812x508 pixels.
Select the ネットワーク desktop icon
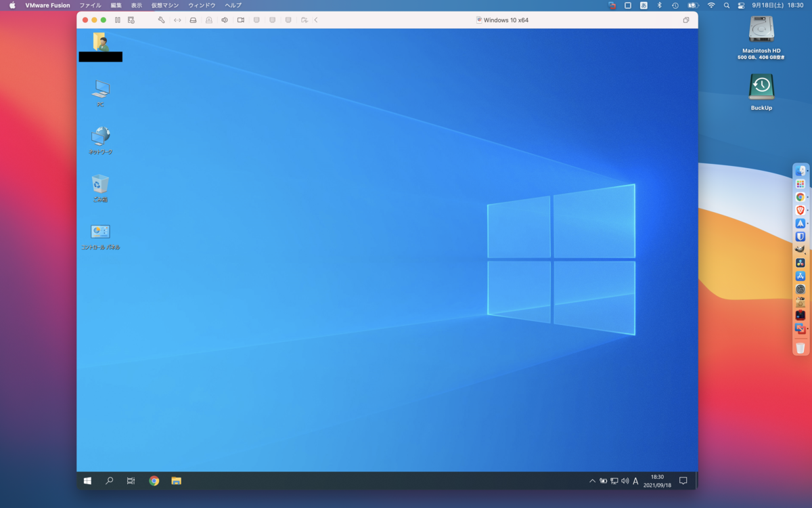click(x=100, y=140)
